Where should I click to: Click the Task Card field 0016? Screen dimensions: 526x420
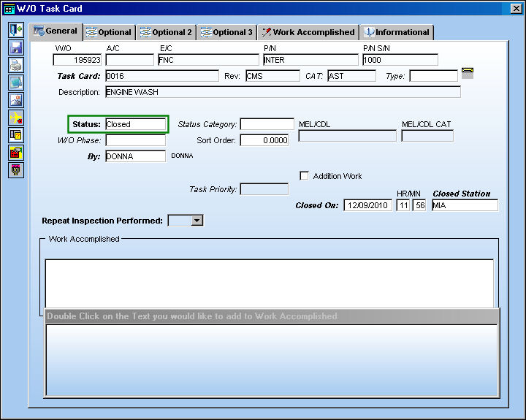pos(162,76)
